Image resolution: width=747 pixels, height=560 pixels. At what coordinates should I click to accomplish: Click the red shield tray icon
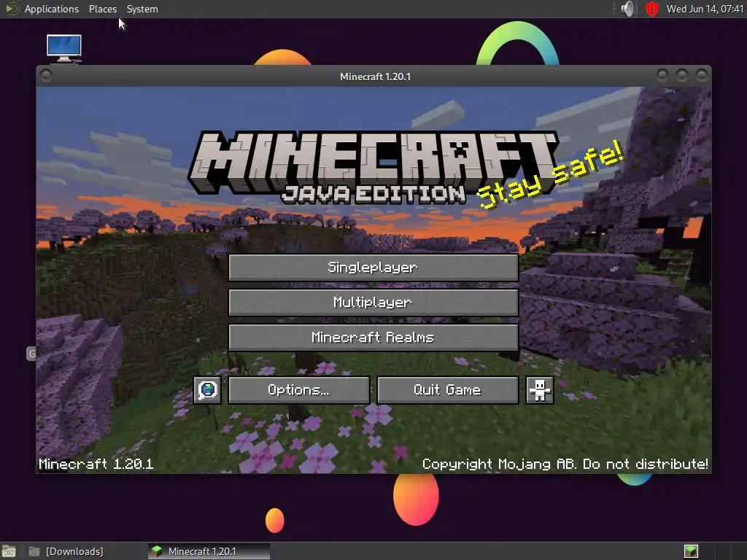coord(651,9)
